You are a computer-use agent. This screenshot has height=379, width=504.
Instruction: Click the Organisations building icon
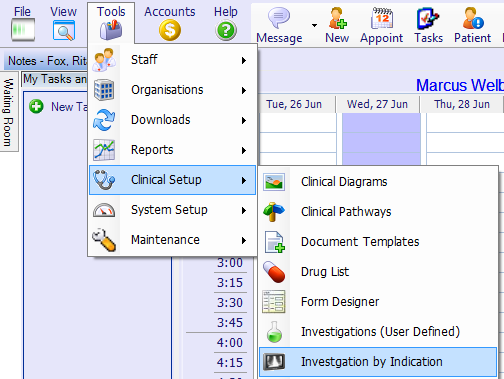pyautogui.click(x=104, y=90)
